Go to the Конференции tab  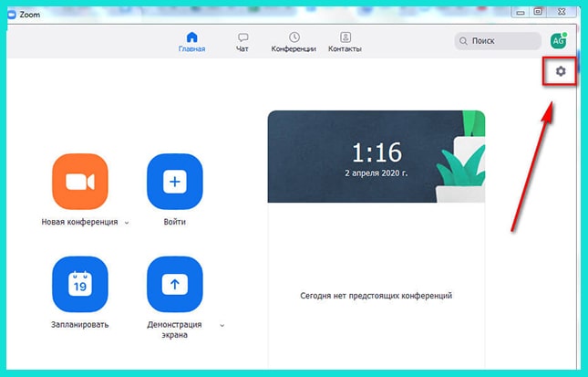coord(294,42)
